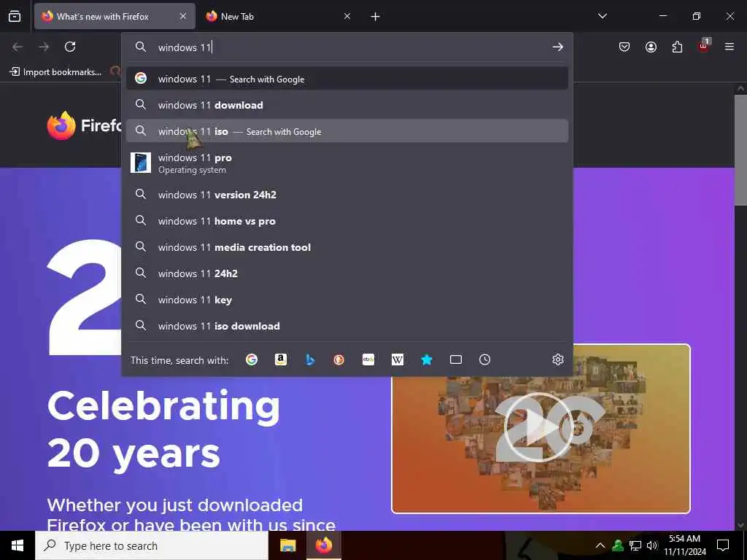Click the Firefox taskbar icon
Screen dimensions: 747x560
323,545
